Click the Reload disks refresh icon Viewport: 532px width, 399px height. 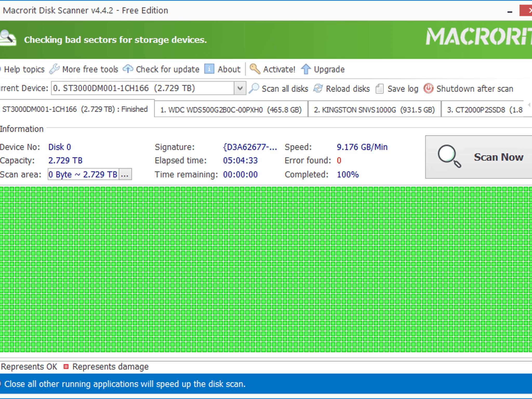318,88
